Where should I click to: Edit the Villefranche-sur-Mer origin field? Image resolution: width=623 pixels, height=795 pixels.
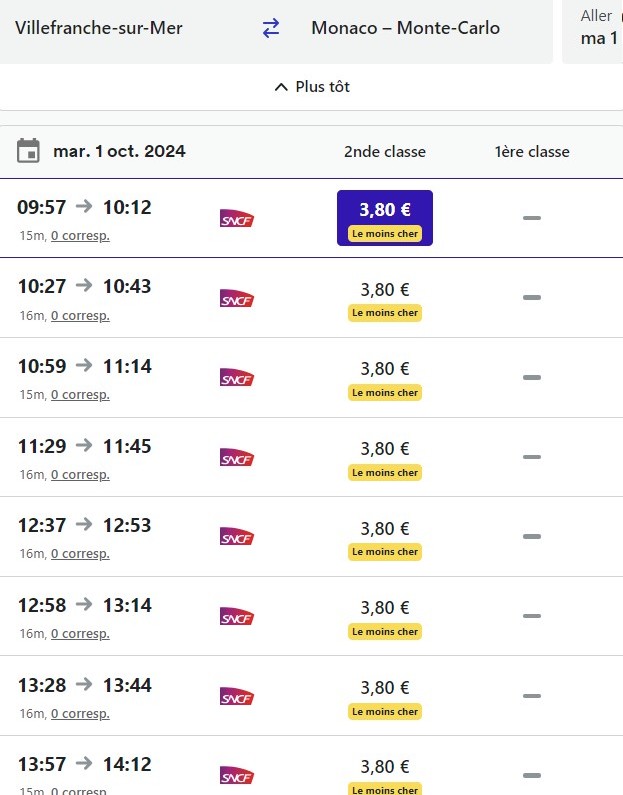[99, 28]
